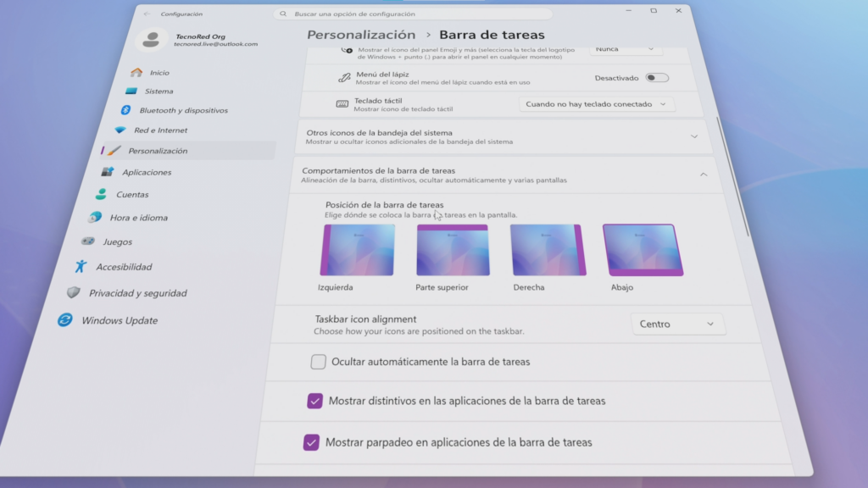This screenshot has width=868, height=488.
Task: Click the Teclado táctil keyboard icon
Action: coord(342,104)
